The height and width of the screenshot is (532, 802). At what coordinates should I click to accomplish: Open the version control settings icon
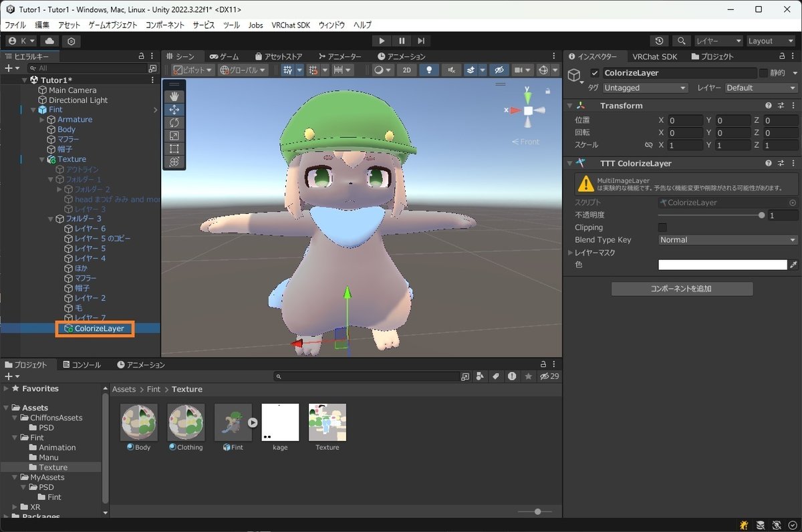[x=72, y=41]
